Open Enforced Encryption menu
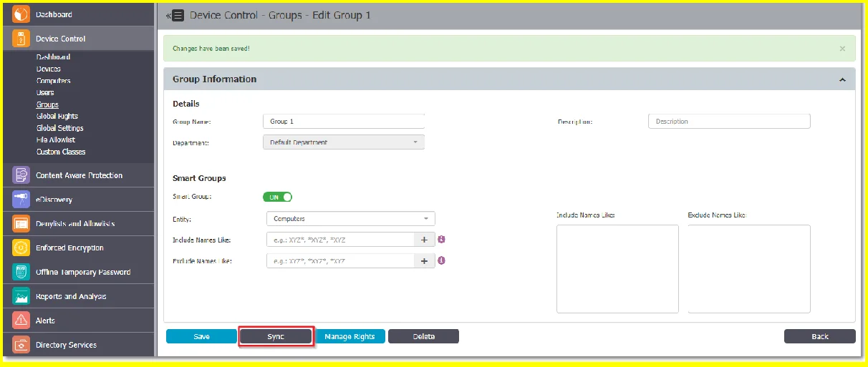Viewport: 868px width, 367px height. [x=77, y=248]
